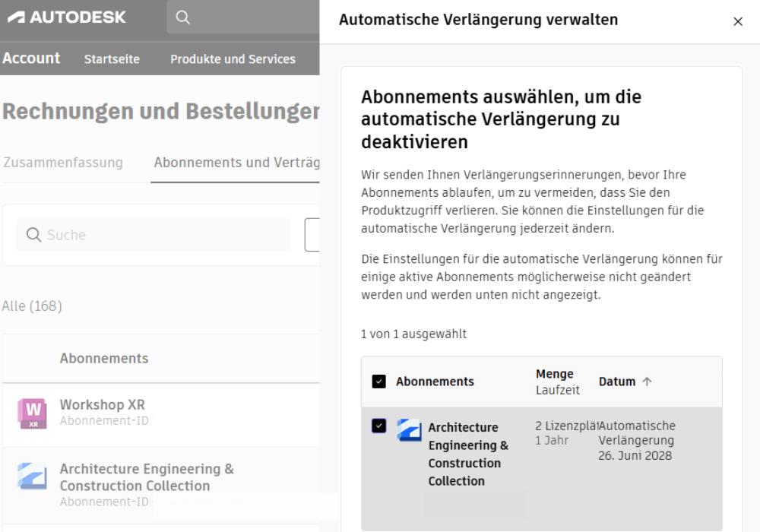
Task: Sort by the Datum column header
Action: [x=617, y=382]
